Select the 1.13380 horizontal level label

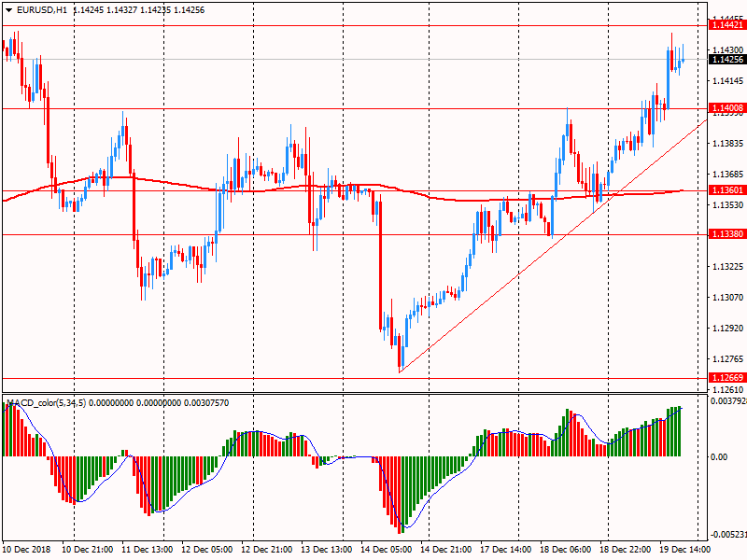pos(727,234)
